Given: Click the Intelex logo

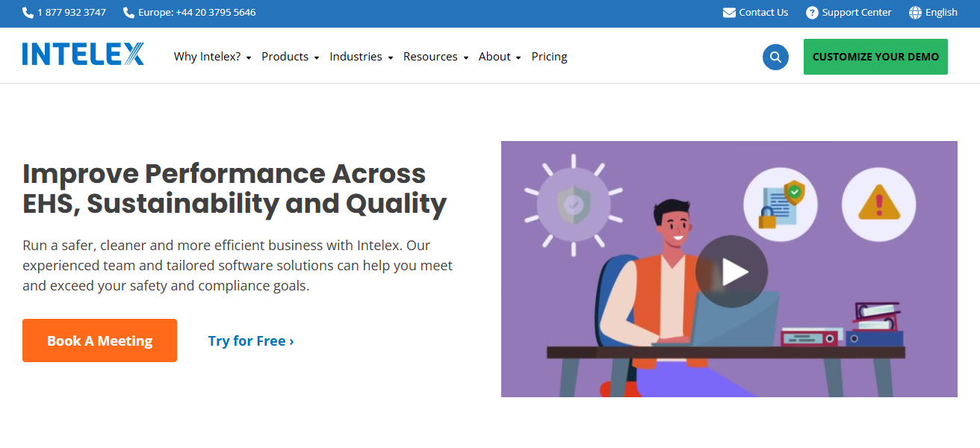Looking at the screenshot, I should tap(83, 55).
